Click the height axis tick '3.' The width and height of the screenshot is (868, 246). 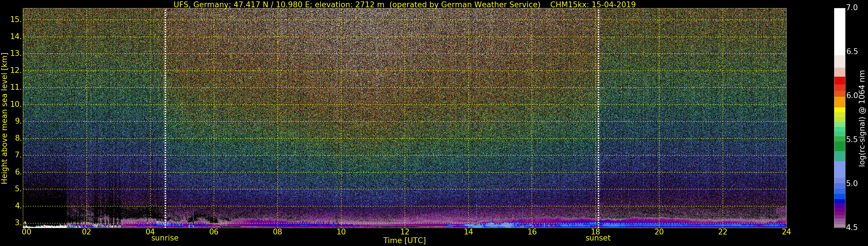pyautogui.click(x=18, y=223)
